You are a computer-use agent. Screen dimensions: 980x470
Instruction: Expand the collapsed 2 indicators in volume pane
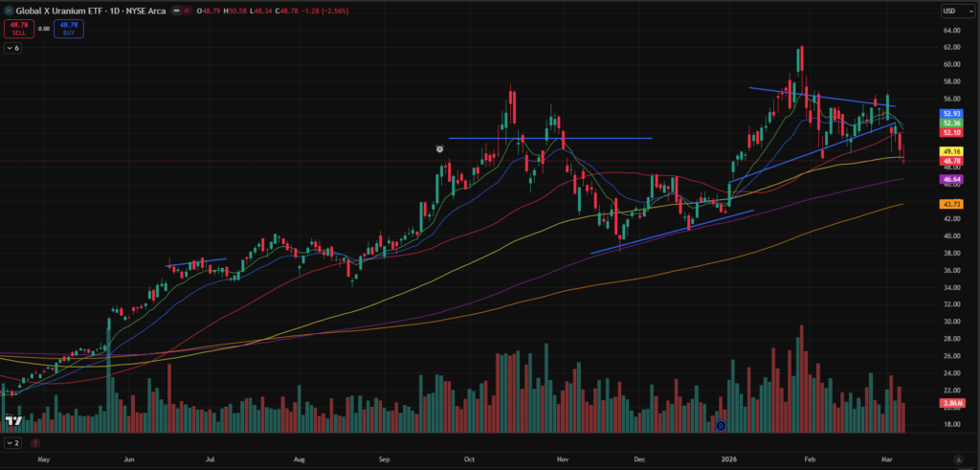[x=13, y=443]
